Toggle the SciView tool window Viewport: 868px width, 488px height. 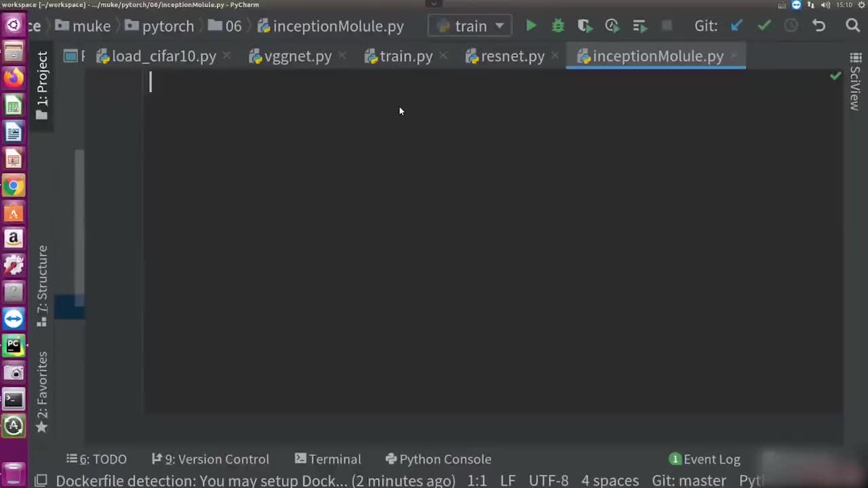point(855,81)
